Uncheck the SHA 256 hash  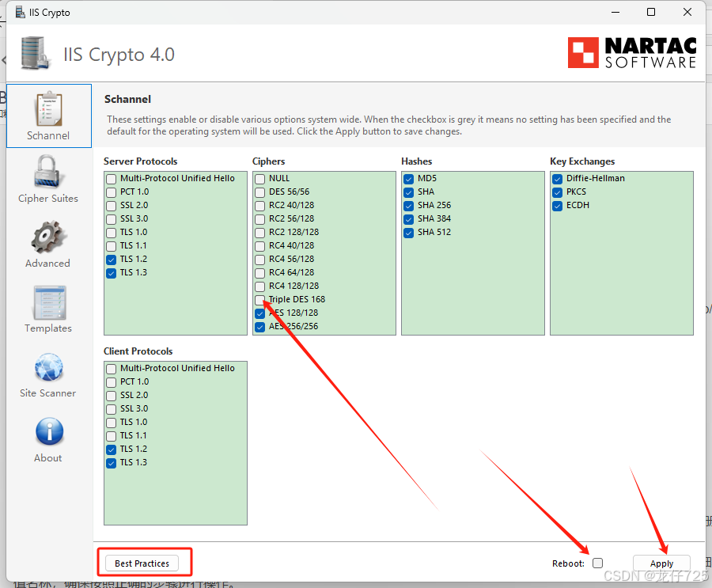409,206
